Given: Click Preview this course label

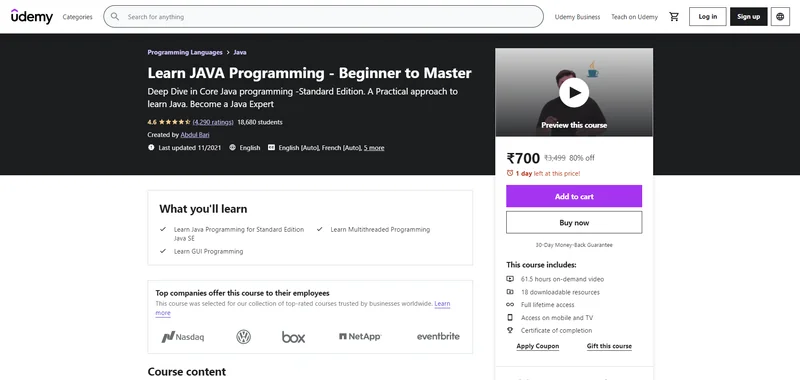Looking at the screenshot, I should [x=574, y=125].
